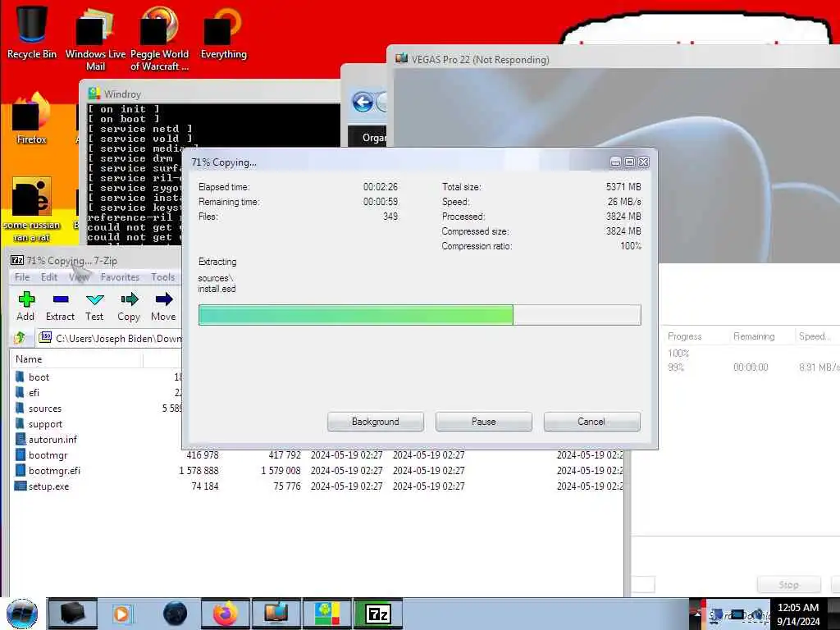Screen dimensions: 840x630
Task: Open the Tools menu in 7-Zip
Action: click(163, 277)
